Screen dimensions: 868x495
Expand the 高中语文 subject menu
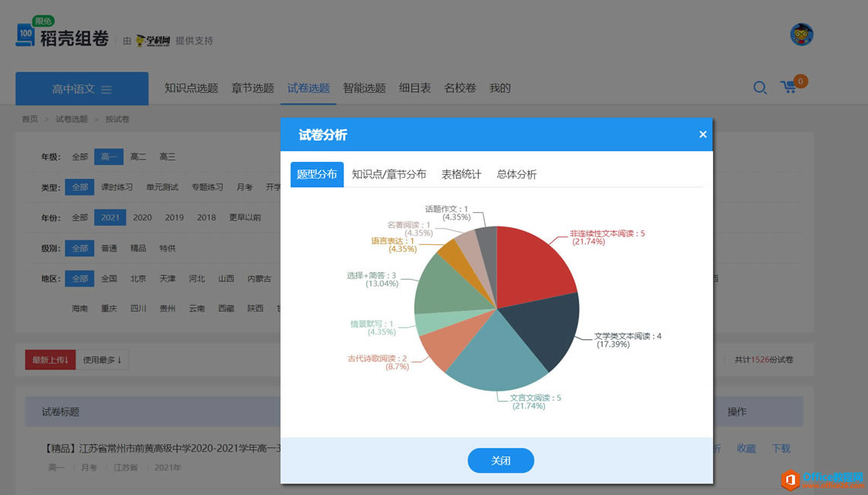pos(82,89)
